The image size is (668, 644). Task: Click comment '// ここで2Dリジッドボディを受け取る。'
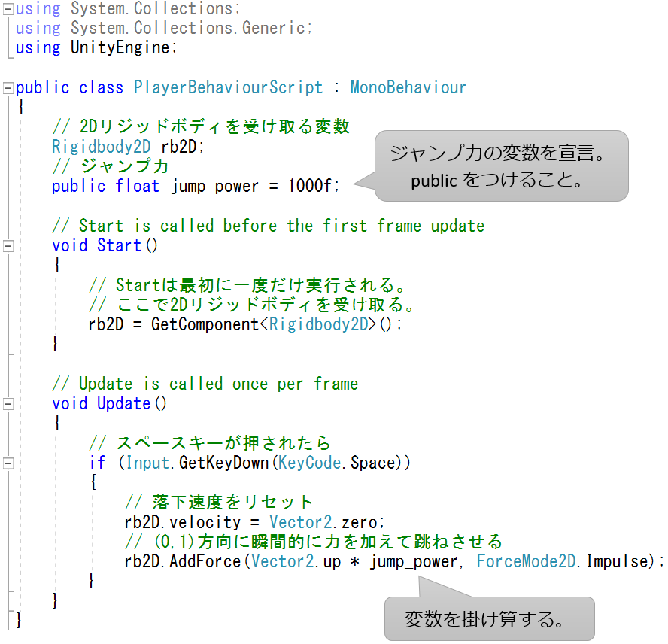251,305
